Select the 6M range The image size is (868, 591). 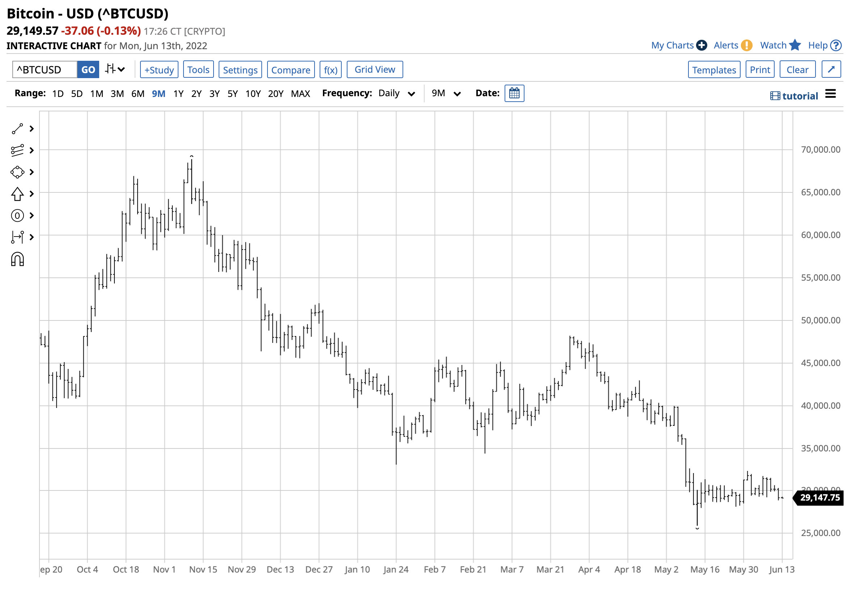(x=138, y=94)
